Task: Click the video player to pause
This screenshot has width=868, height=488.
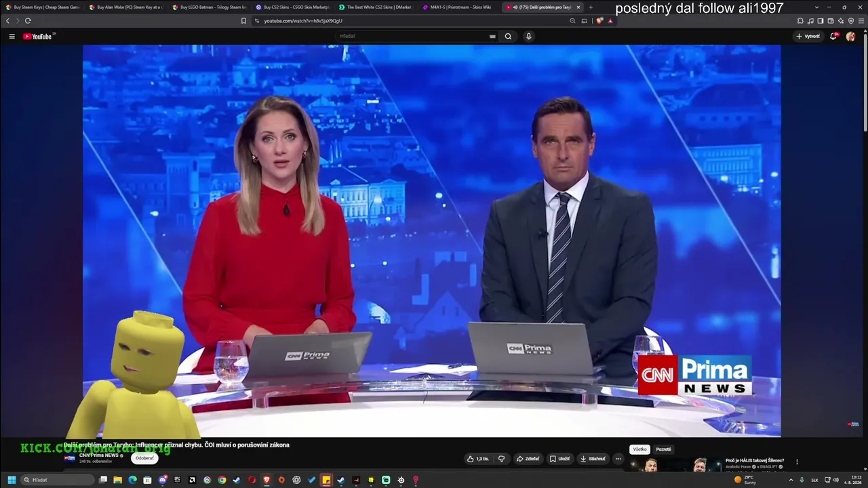Action: 431,241
